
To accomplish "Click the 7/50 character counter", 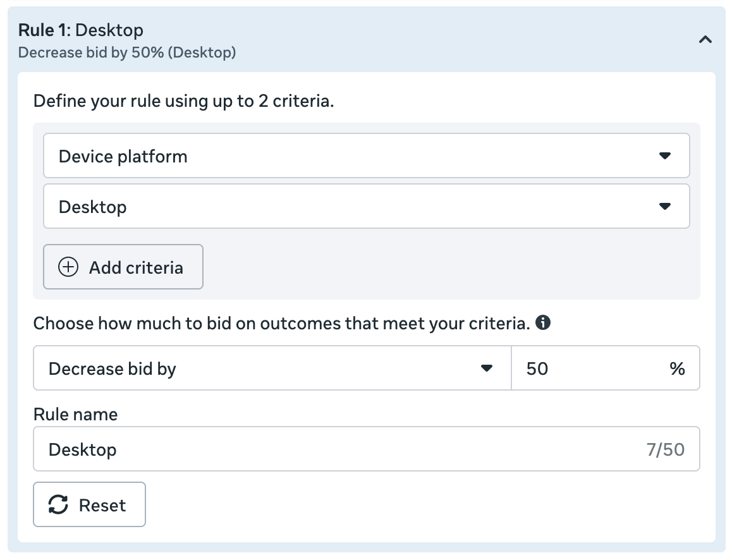I will pos(665,449).
